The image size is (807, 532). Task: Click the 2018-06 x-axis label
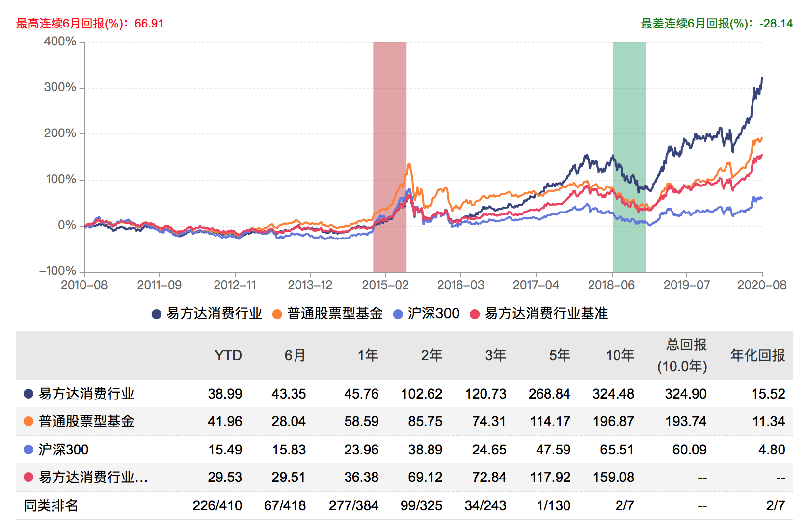pos(611,285)
